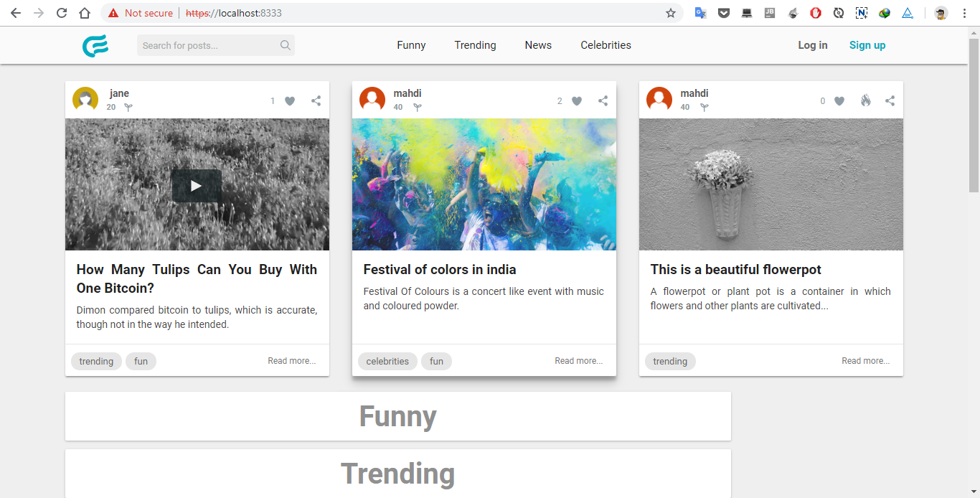Switch to the Funny section
The width and height of the screenshot is (980, 498).
click(x=411, y=44)
